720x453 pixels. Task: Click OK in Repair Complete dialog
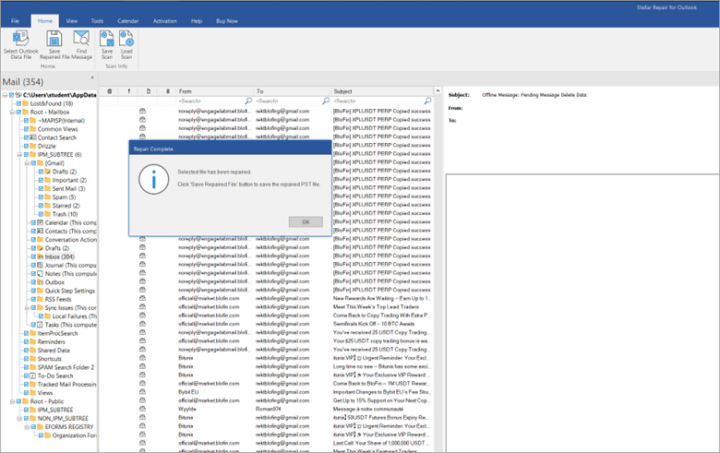pyautogui.click(x=306, y=222)
